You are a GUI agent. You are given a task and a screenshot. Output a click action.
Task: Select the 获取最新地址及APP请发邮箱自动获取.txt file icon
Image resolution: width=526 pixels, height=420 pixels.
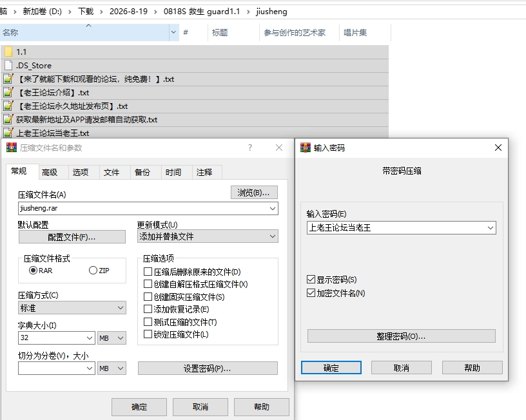pyautogui.click(x=8, y=119)
